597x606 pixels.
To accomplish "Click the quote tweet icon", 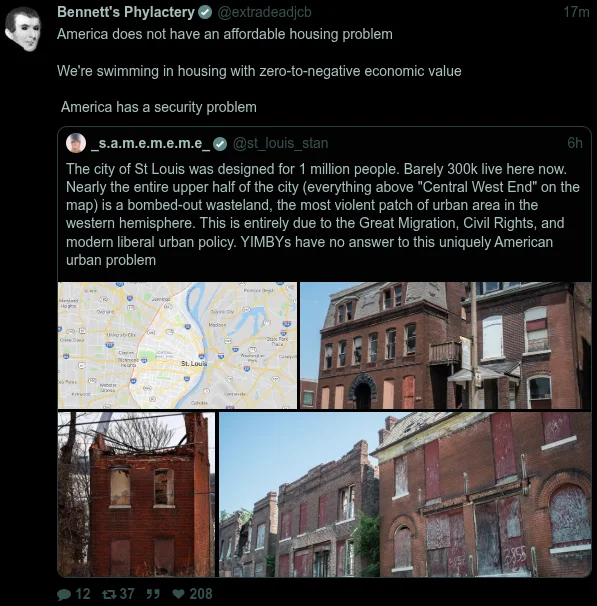I will pos(153,594).
